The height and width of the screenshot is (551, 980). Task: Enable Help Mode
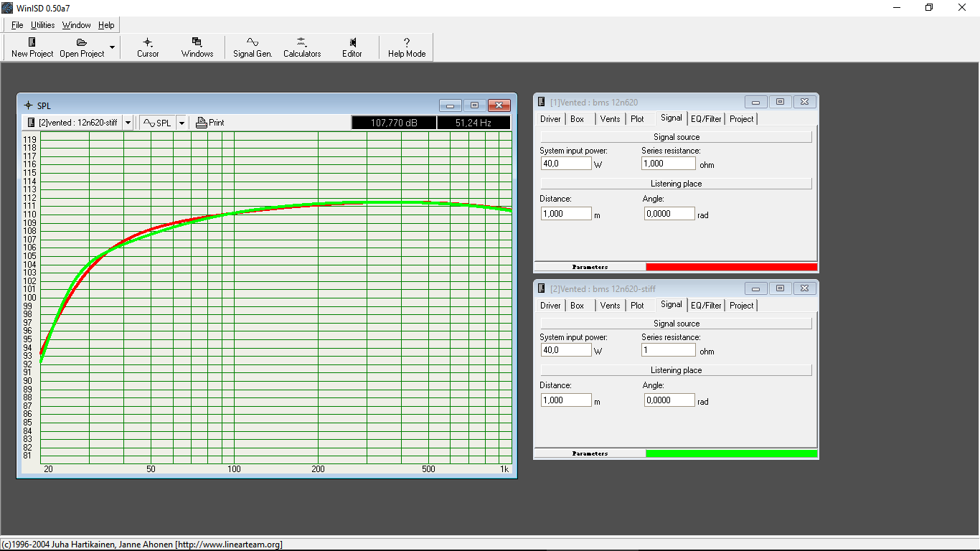click(x=407, y=47)
